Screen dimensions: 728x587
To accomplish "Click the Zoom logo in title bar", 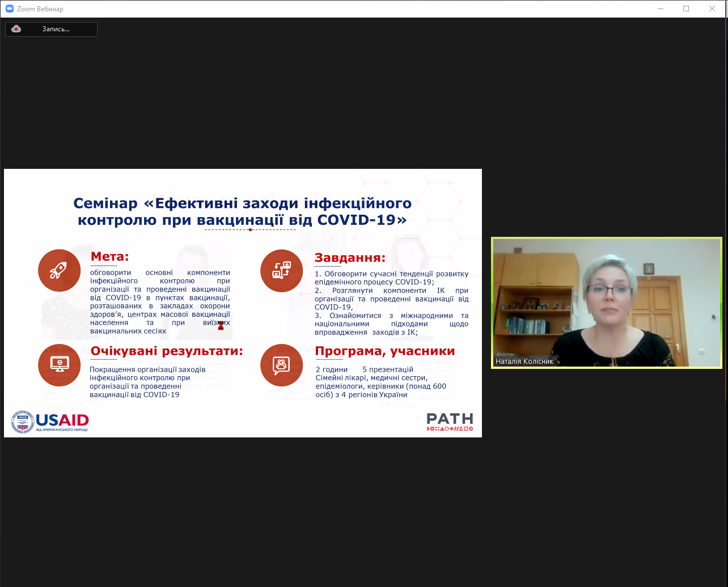I will tap(9, 9).
